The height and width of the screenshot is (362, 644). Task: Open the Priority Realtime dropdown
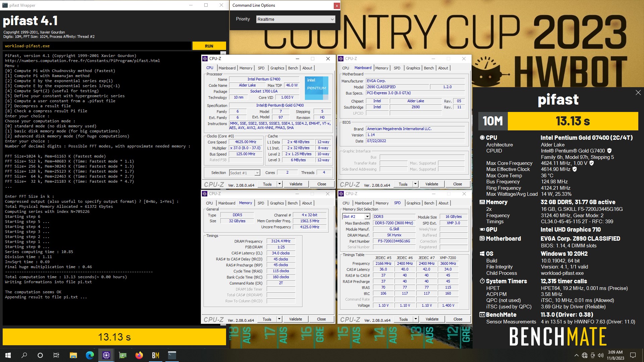(x=296, y=19)
